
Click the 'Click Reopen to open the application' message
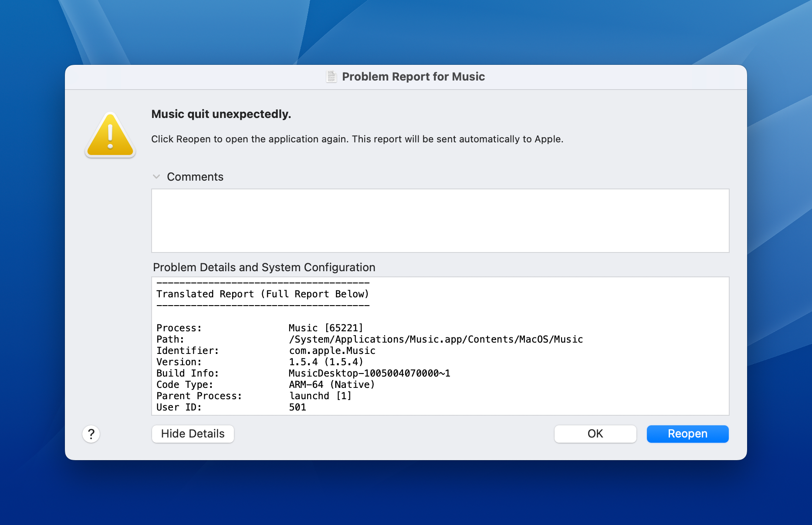tap(357, 139)
